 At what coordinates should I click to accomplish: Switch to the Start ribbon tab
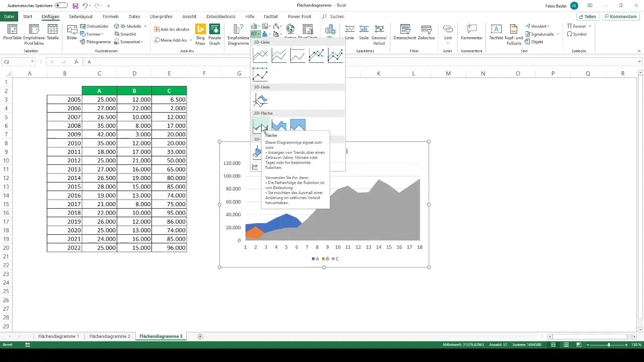(x=28, y=16)
